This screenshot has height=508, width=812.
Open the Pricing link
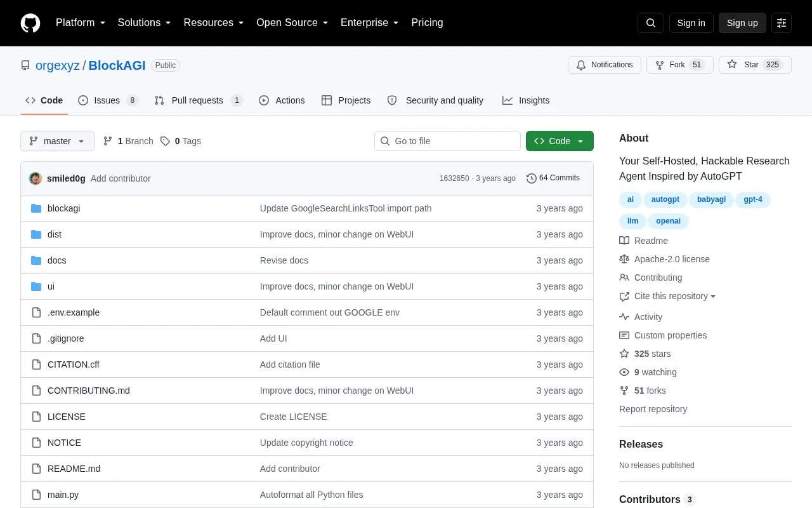point(427,23)
